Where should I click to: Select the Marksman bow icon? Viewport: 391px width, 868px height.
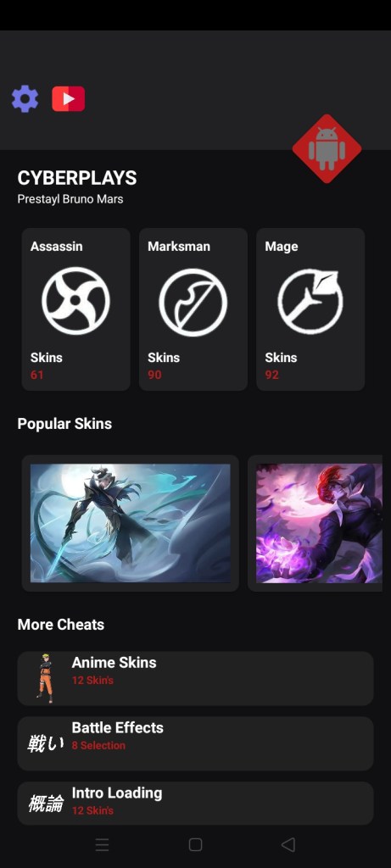point(193,302)
